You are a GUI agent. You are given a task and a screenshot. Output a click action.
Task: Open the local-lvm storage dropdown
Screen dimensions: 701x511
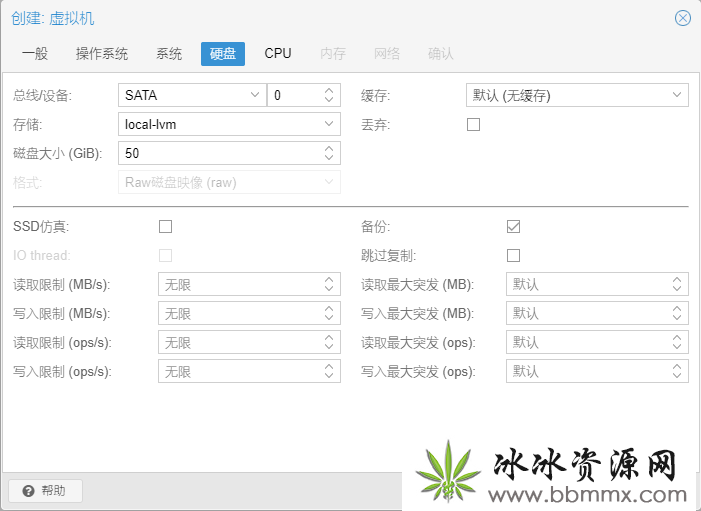[x=229, y=124]
